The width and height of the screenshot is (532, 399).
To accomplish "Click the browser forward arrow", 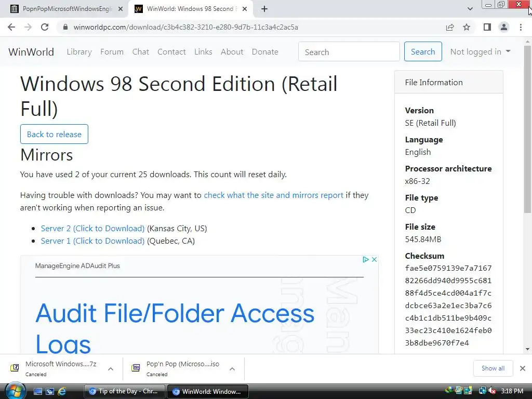I will (x=28, y=27).
